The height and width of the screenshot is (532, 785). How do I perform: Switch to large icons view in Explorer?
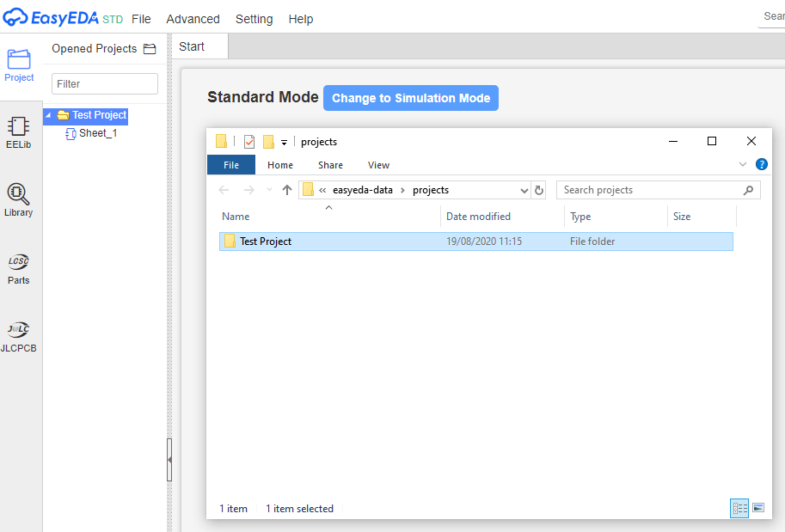[758, 508]
